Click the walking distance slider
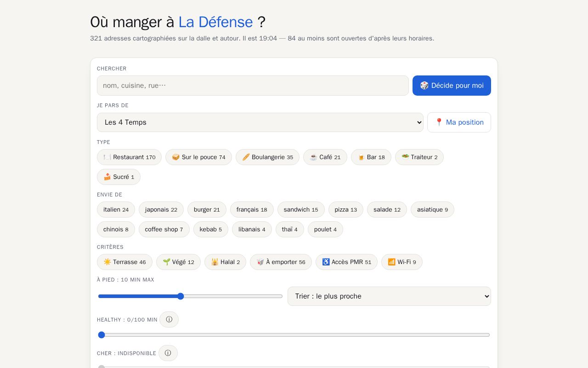 coord(190,296)
